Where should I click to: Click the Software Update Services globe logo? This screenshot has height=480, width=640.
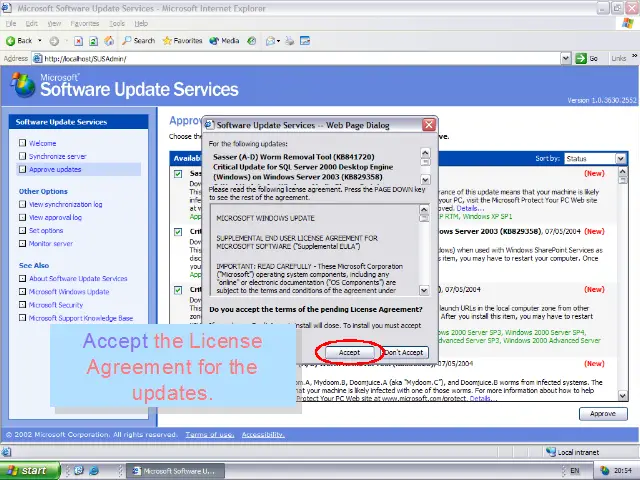coord(23,85)
